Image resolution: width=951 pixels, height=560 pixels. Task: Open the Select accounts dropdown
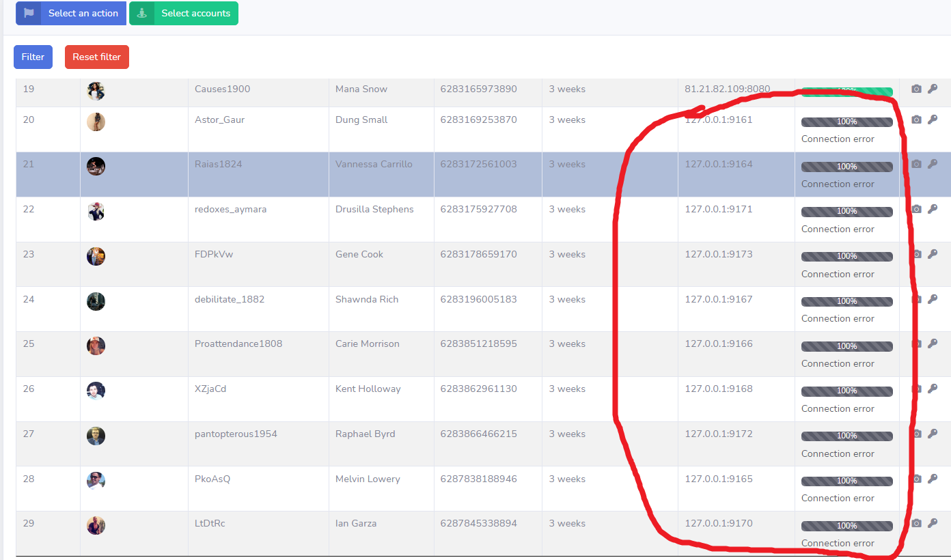tap(195, 13)
